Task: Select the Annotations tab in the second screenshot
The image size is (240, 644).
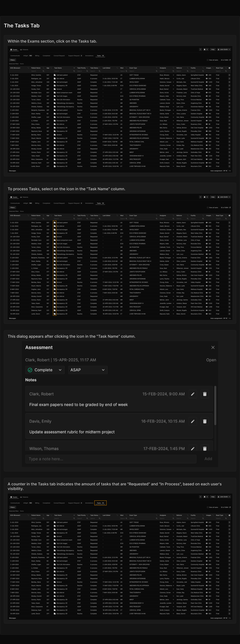Action: click(89, 203)
